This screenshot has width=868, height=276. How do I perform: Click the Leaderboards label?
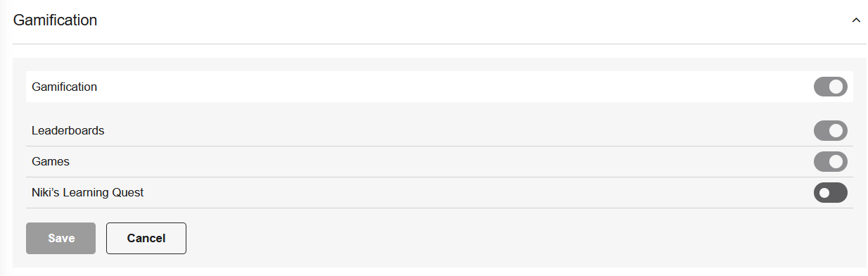[x=68, y=130]
